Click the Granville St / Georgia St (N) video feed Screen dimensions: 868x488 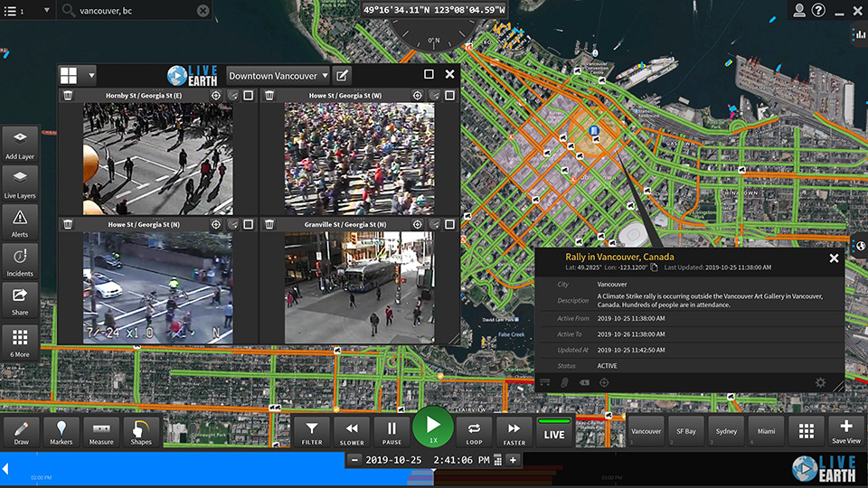(359, 287)
